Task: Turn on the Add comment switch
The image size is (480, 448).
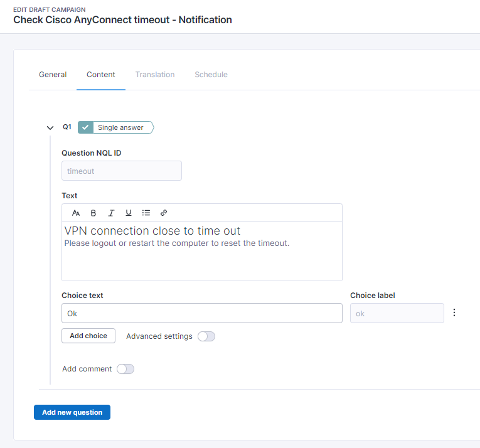Action: click(x=125, y=369)
